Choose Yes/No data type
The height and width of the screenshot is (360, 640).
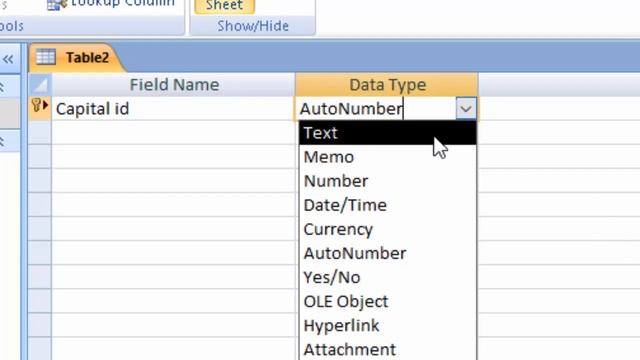click(x=387, y=278)
